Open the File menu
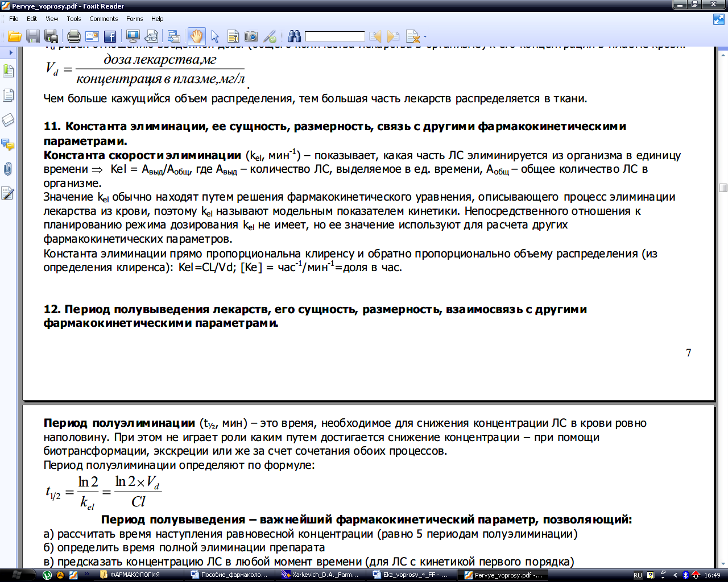This screenshot has width=728, height=582. 14,19
